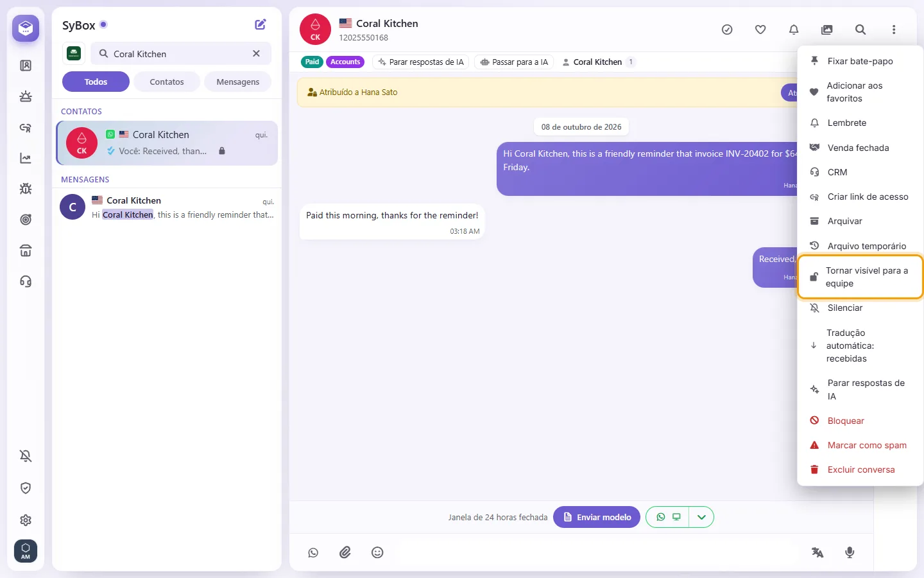Viewport: 924px width, 578px height.
Task: Select Parar respostas de IA in dropdown menu
Action: click(860, 390)
